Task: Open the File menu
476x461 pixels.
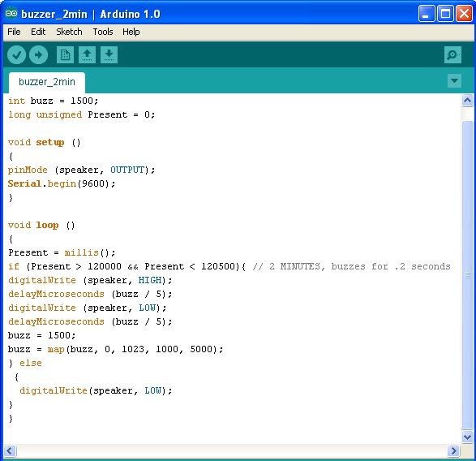Action: (x=14, y=32)
